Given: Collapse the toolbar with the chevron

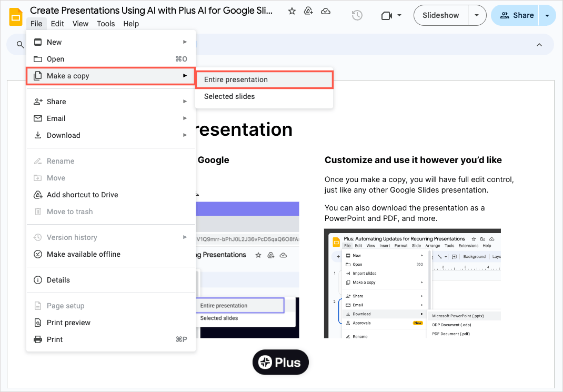Looking at the screenshot, I should pyautogui.click(x=539, y=45).
